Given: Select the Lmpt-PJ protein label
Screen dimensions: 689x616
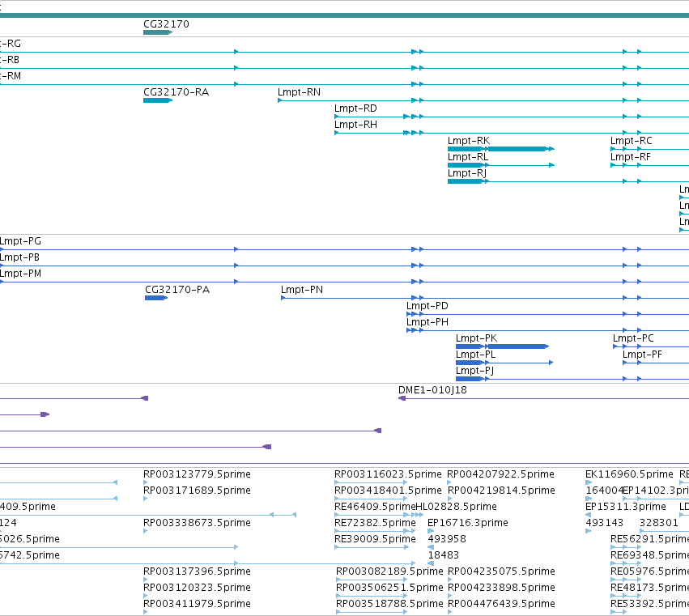Looking at the screenshot, I should [474, 372].
